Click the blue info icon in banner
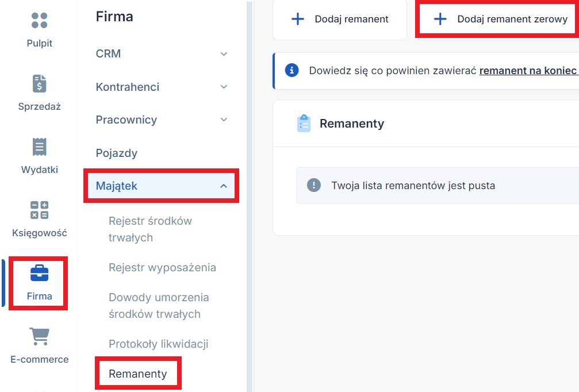The image size is (579, 392). pyautogui.click(x=292, y=71)
